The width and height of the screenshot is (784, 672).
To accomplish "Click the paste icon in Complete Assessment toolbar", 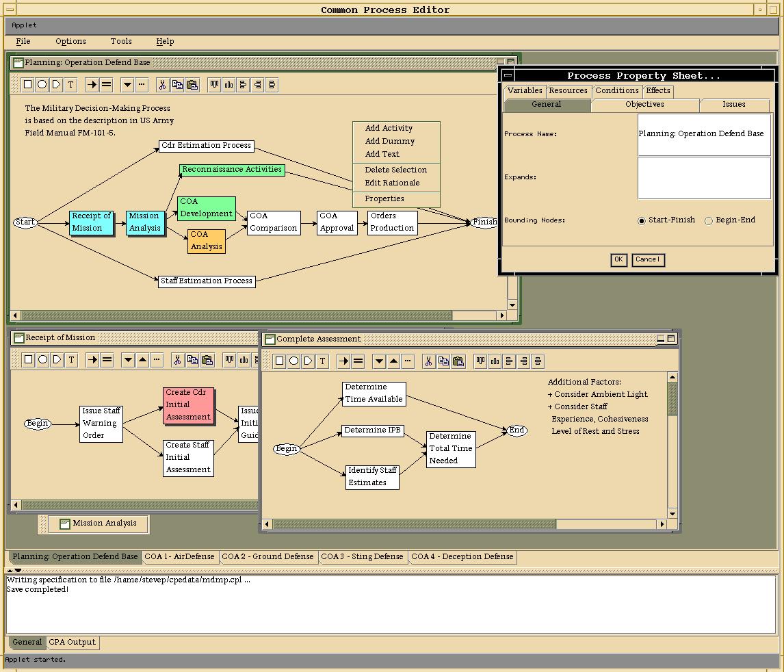I will click(x=458, y=361).
